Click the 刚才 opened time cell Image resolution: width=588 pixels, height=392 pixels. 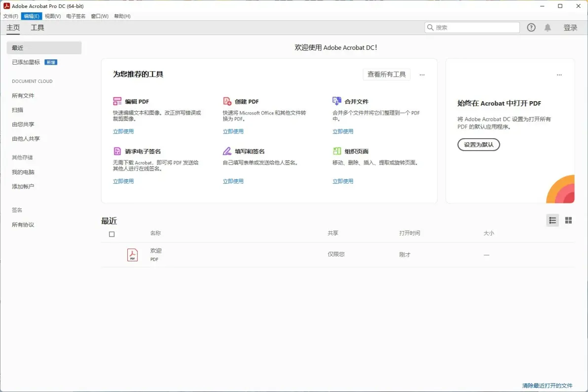(x=404, y=255)
